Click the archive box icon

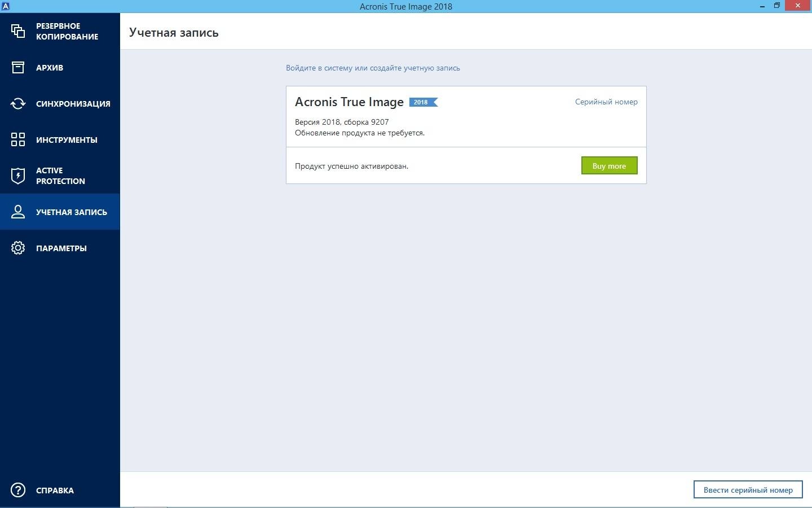(x=18, y=68)
